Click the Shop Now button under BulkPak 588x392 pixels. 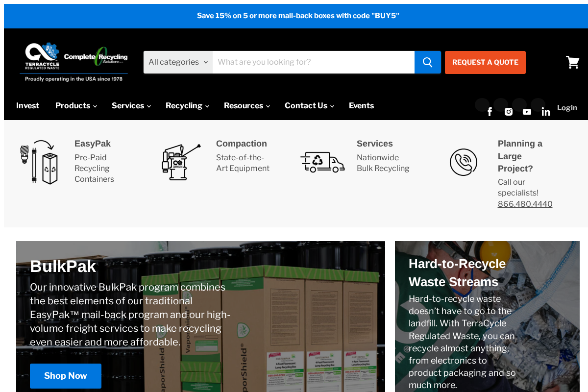pyautogui.click(x=66, y=376)
